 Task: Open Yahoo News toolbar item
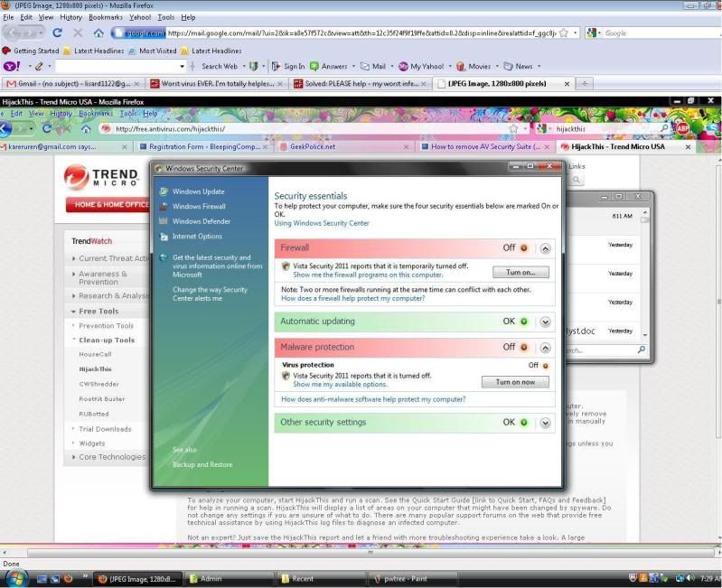point(519,66)
